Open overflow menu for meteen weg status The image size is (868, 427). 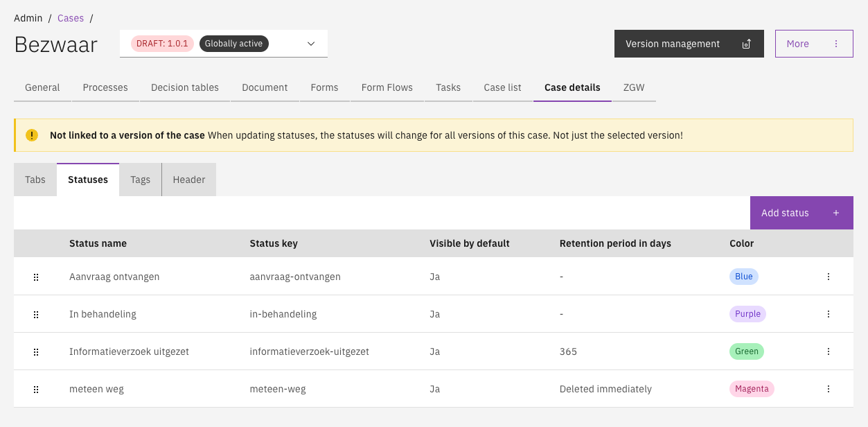(829, 389)
